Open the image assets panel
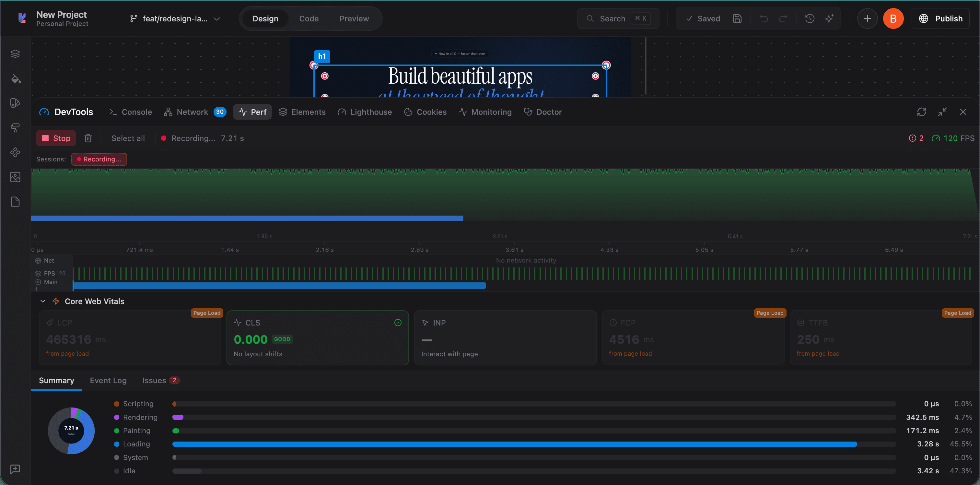This screenshot has width=980, height=485. pyautogui.click(x=15, y=177)
